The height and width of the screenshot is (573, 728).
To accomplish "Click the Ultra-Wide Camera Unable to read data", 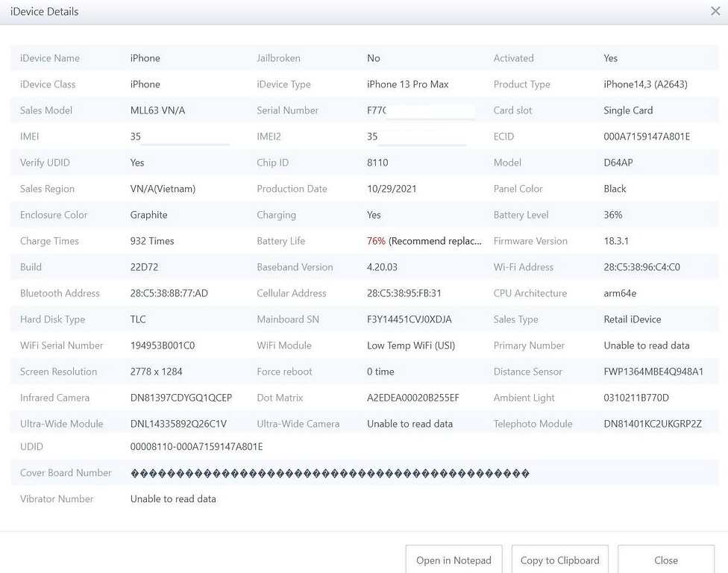I will 409,424.
